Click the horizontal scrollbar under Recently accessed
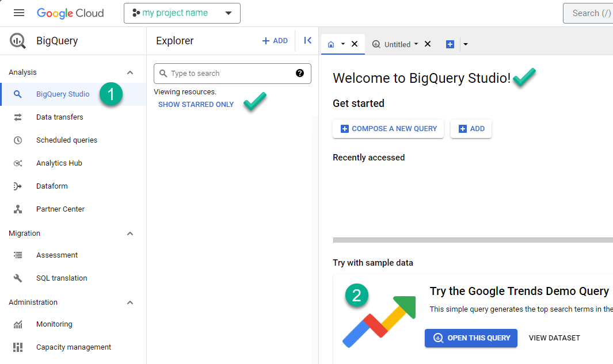Viewport: 613px width, 364px height. 473,240
